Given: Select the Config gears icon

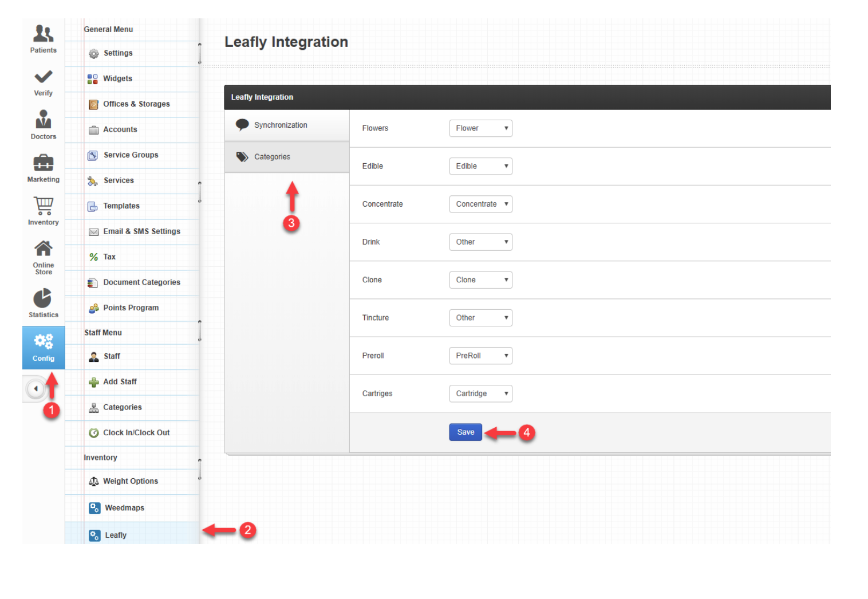Looking at the screenshot, I should click(44, 341).
